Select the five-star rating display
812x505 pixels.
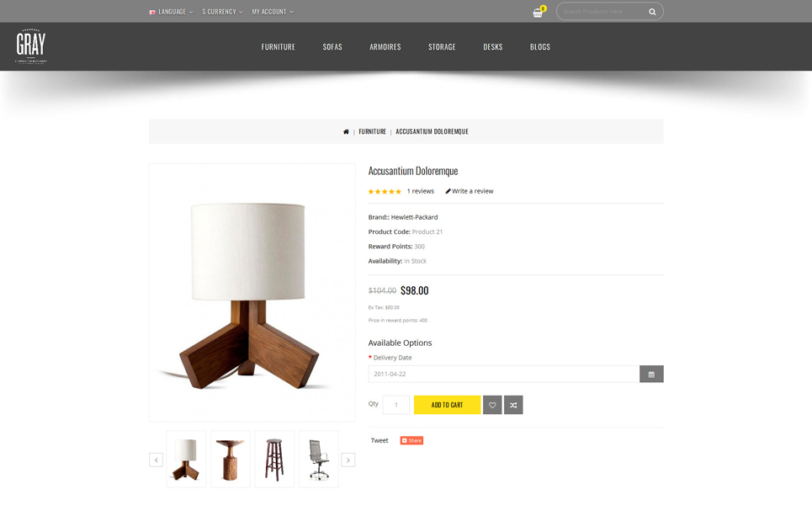(x=385, y=192)
